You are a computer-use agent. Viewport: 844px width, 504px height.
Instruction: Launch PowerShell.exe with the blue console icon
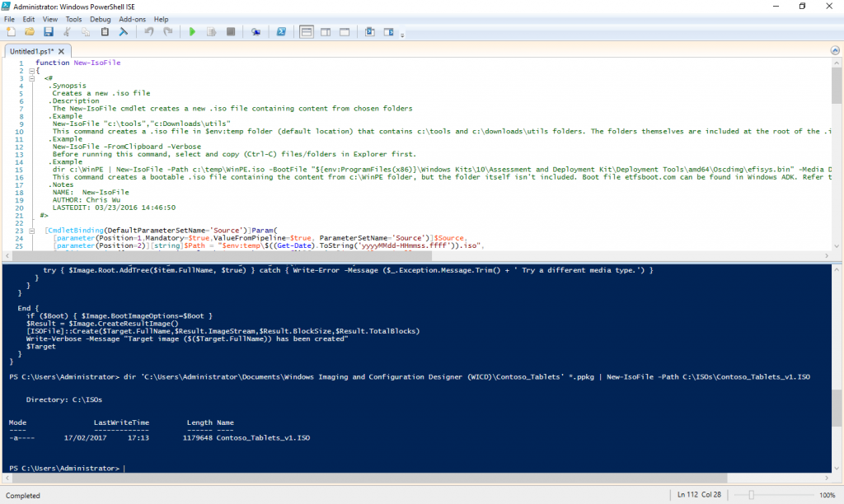point(281,32)
